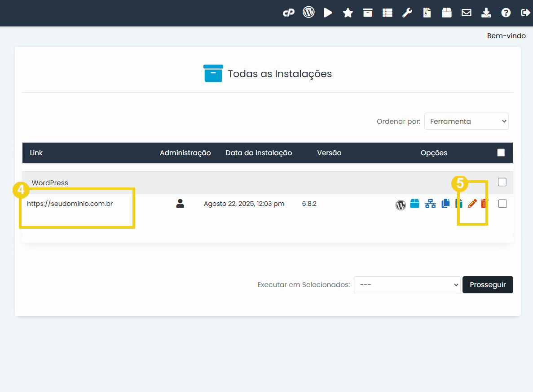This screenshot has height=392, width=533.
Task: Select the seudominio.com.br installation checkbox
Action: tap(502, 204)
